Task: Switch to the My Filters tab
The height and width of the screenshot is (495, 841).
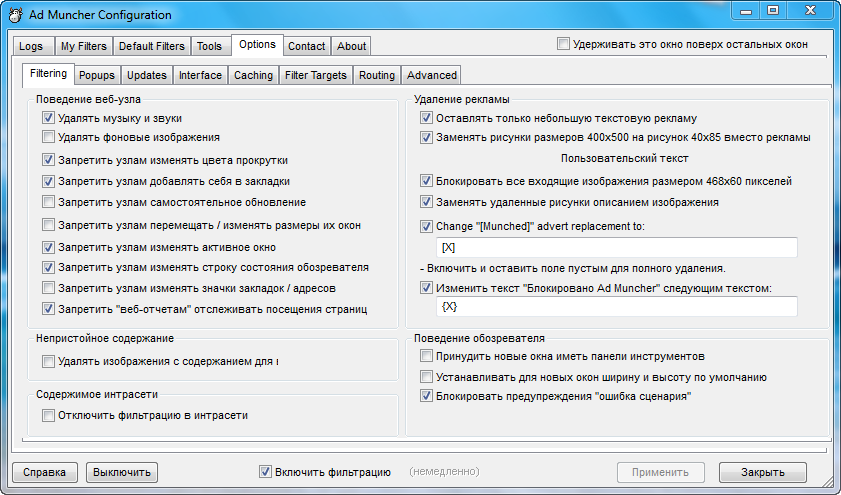Action: pos(83,46)
